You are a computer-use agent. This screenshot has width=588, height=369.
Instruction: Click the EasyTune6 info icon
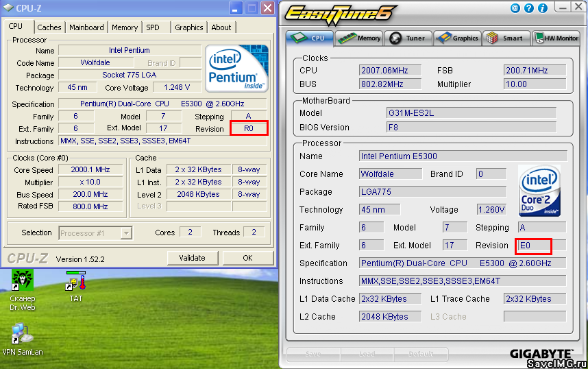[x=543, y=8]
